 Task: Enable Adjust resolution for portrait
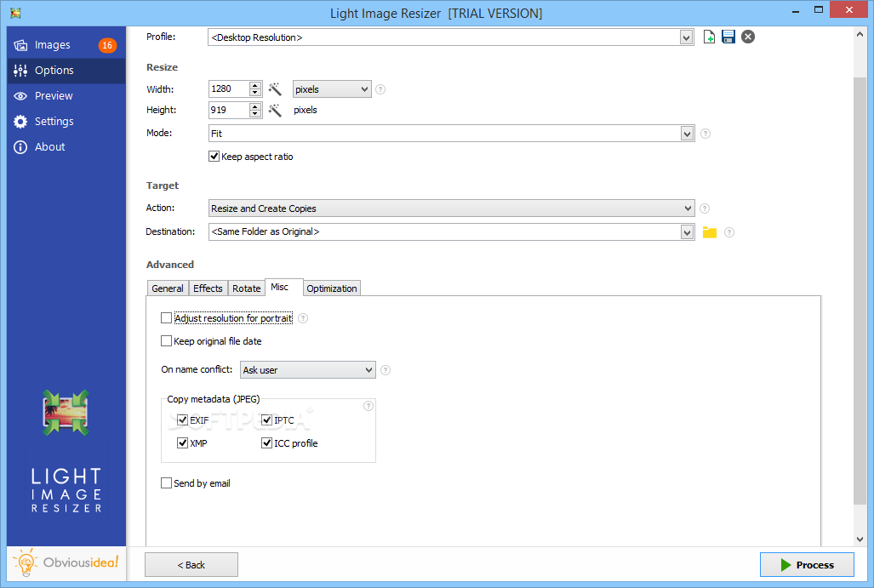tap(166, 318)
